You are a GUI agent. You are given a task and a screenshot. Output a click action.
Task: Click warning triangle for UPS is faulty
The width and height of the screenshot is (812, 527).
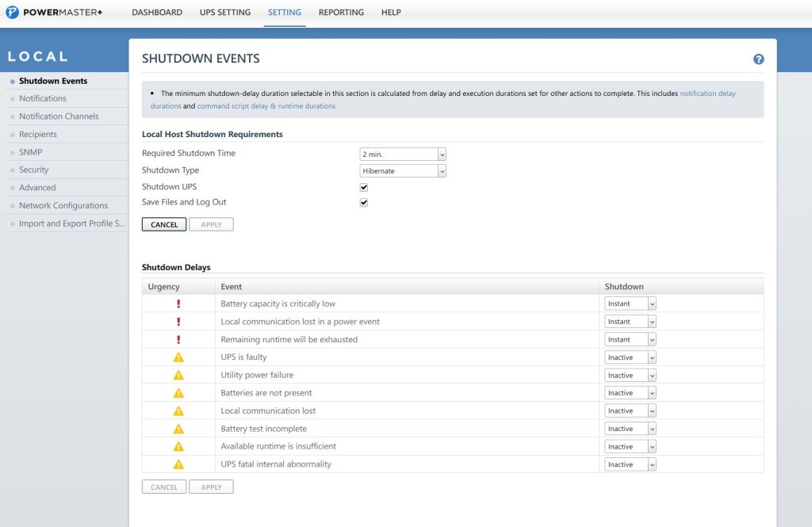pyautogui.click(x=178, y=357)
